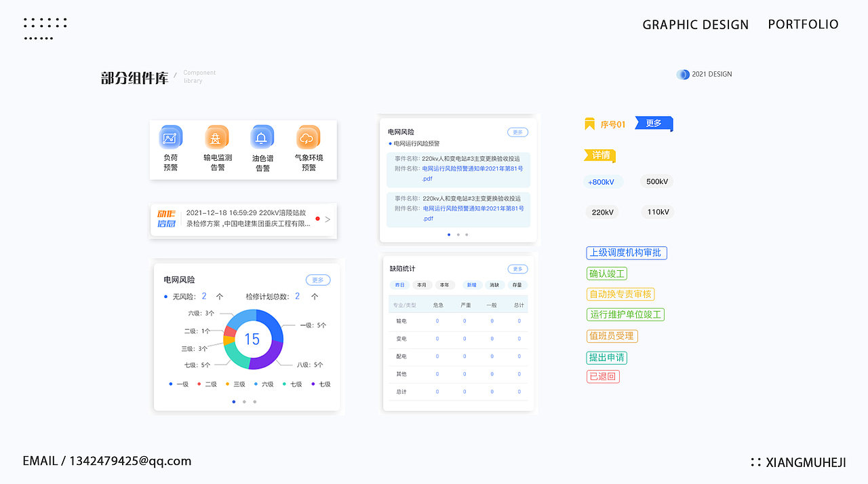868x484 pixels.
Task: Select the active blue page dot under the donut chart
Action: (x=234, y=402)
